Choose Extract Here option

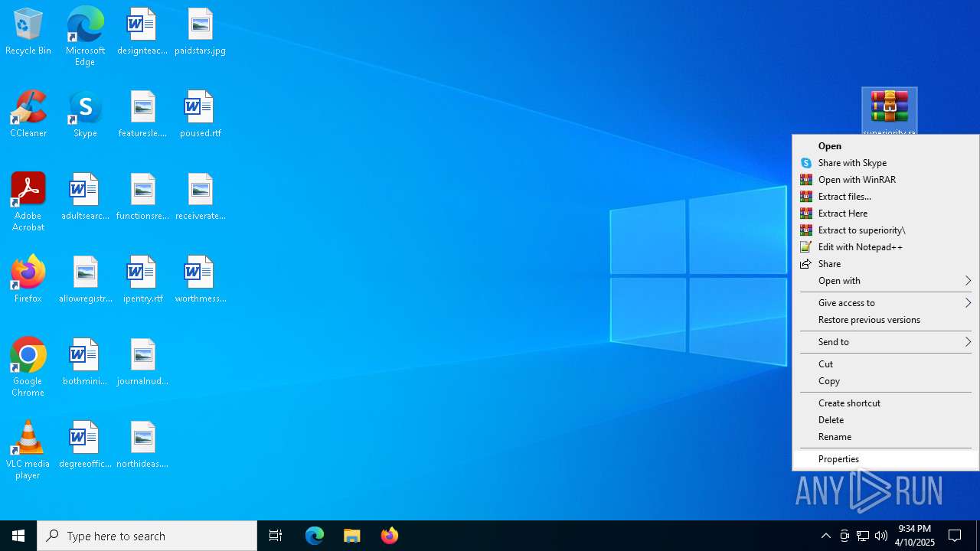tap(886, 214)
